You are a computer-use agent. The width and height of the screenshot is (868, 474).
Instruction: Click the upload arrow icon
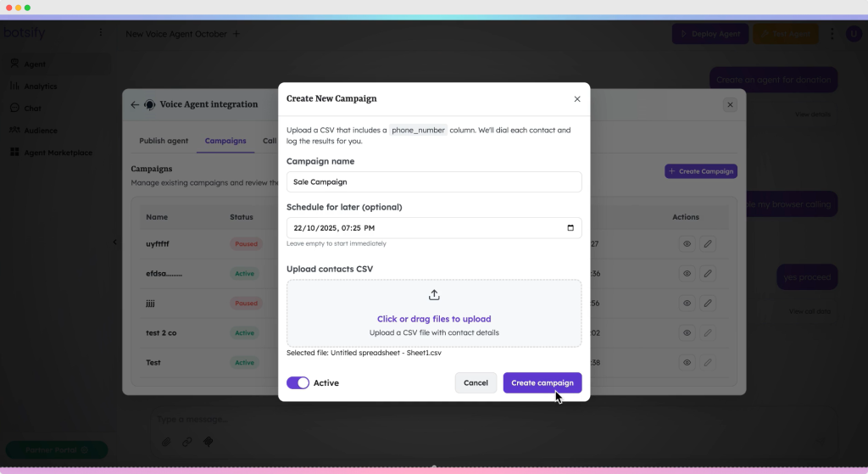click(434, 295)
